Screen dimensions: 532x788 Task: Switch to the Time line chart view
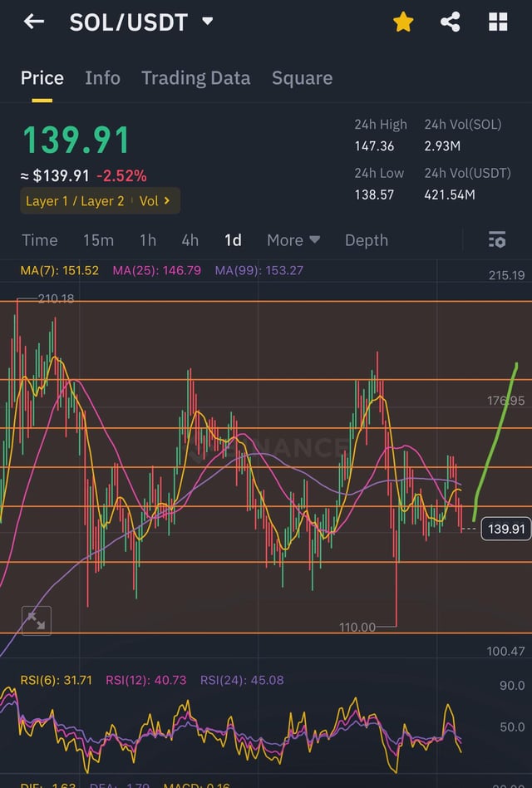(40, 240)
